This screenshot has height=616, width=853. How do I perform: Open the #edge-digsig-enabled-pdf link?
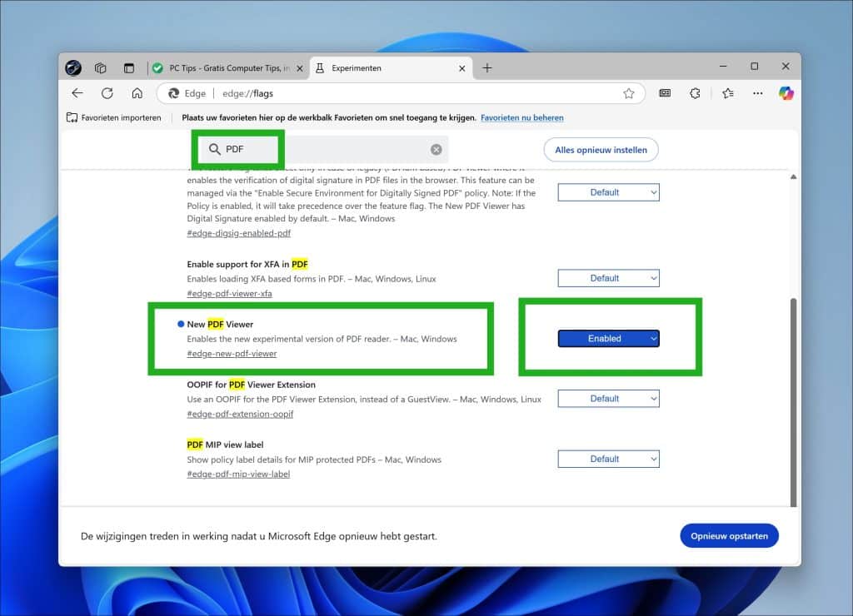pos(239,233)
